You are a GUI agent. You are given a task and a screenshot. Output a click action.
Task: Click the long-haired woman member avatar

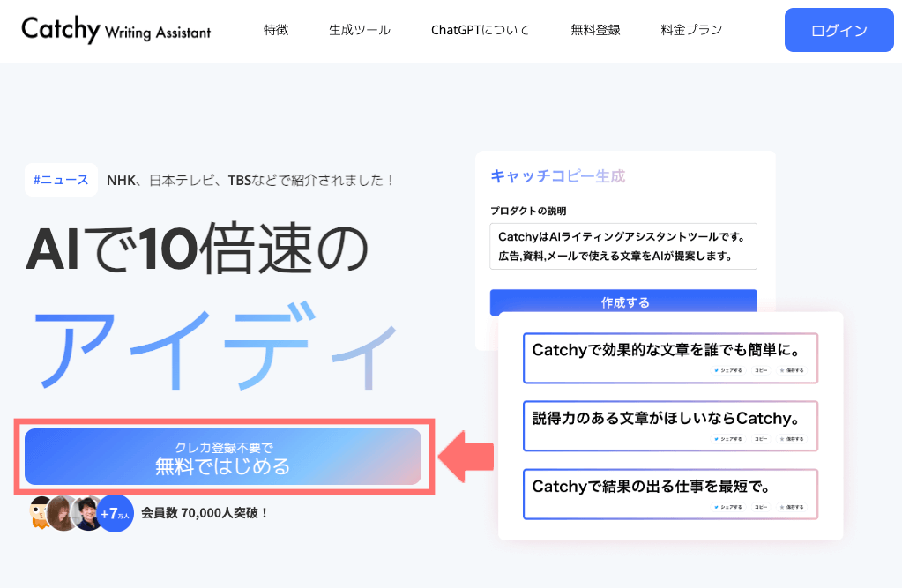click(62, 513)
